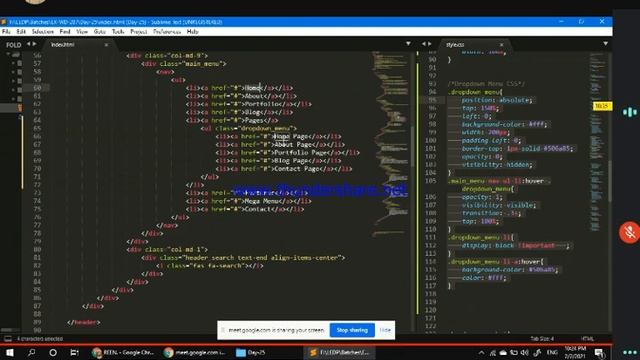The image size is (640, 360).
Task: Click the Stop sharing button
Action: (352, 330)
